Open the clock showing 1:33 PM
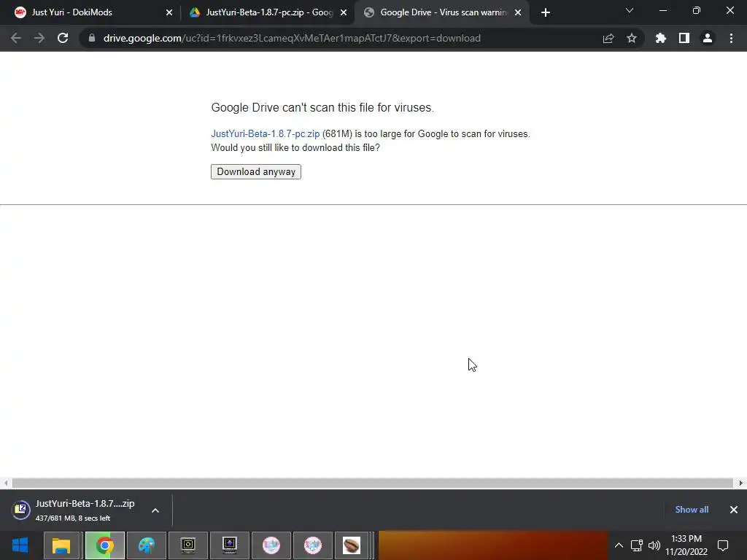The height and width of the screenshot is (560, 747). [x=686, y=545]
